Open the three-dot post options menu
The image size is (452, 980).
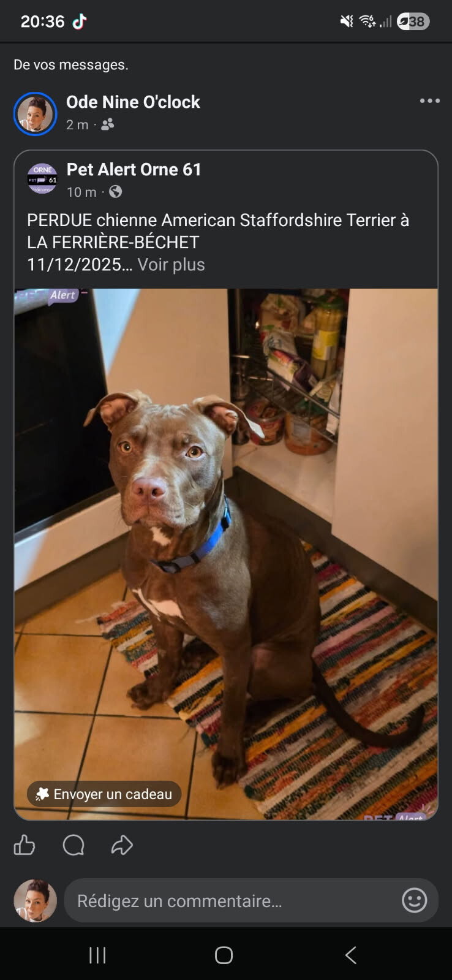coord(429,101)
